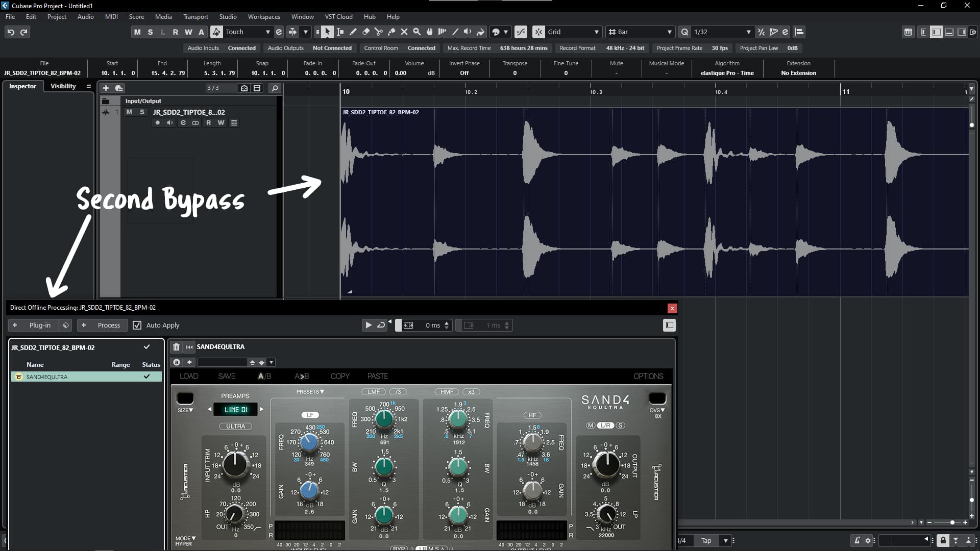Select SAND4EQULTRA row in process list
The image size is (980, 551).
click(86, 377)
